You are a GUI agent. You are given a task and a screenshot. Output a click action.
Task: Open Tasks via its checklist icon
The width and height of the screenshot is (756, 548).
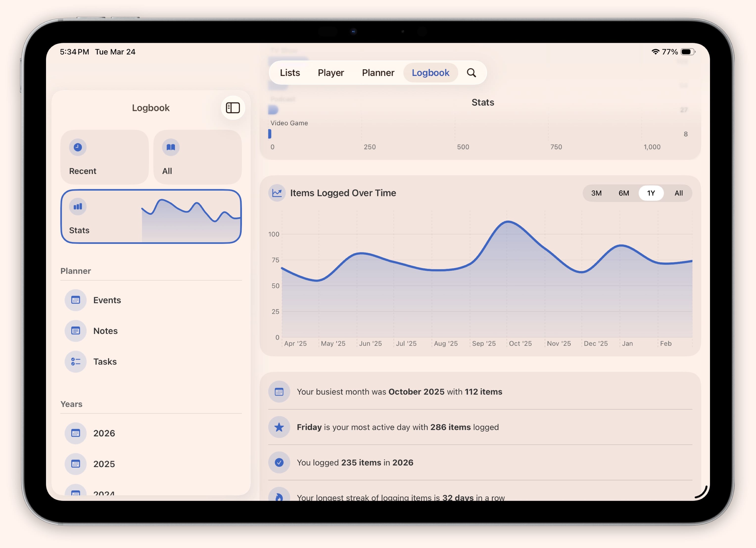76,362
